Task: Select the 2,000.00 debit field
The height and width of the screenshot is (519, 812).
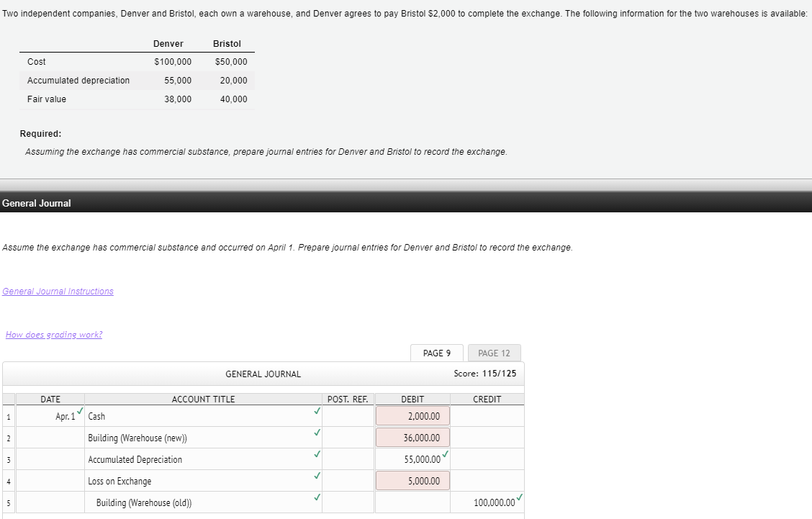Action: pyautogui.click(x=412, y=416)
